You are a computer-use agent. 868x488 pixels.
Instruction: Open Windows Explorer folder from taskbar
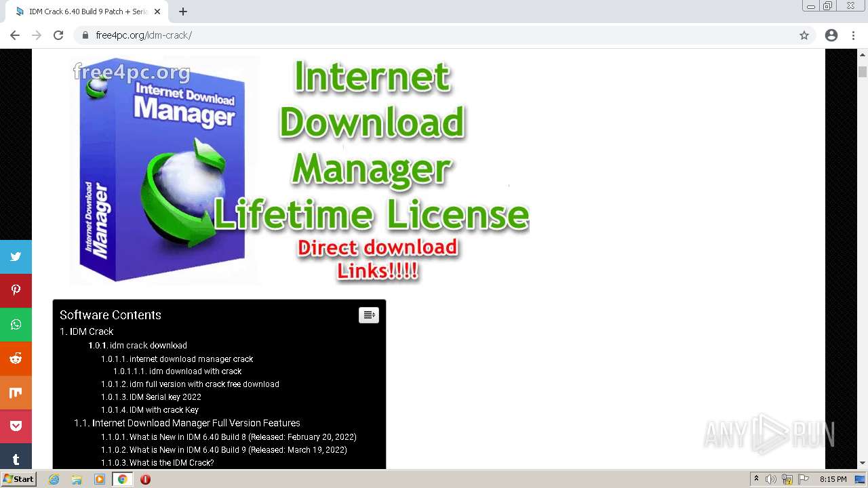77,479
